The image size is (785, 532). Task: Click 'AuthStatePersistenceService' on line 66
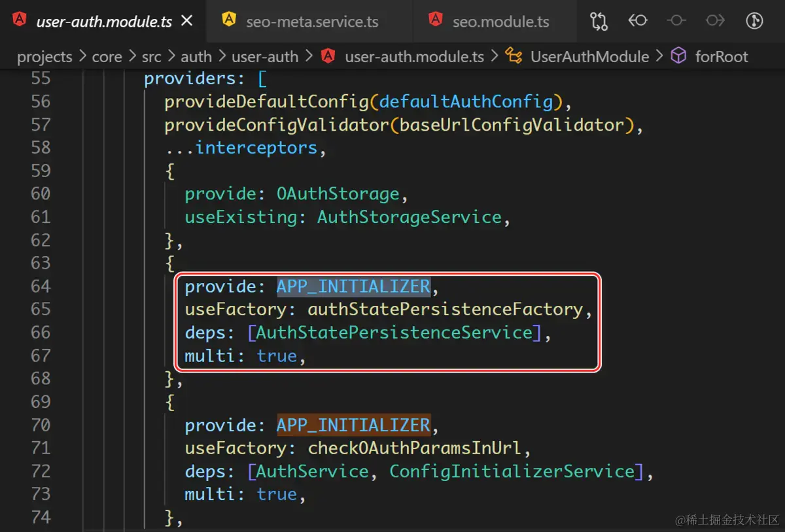[x=394, y=333]
